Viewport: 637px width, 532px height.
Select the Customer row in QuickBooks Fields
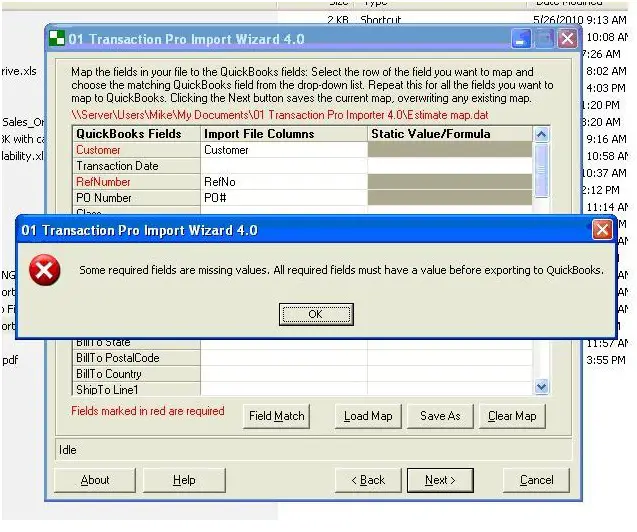pyautogui.click(x=136, y=150)
